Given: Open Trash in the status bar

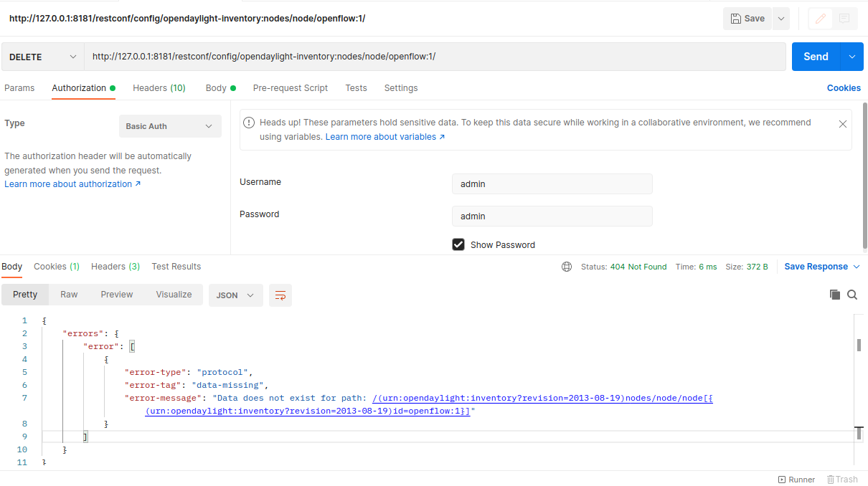Looking at the screenshot, I should (842, 480).
